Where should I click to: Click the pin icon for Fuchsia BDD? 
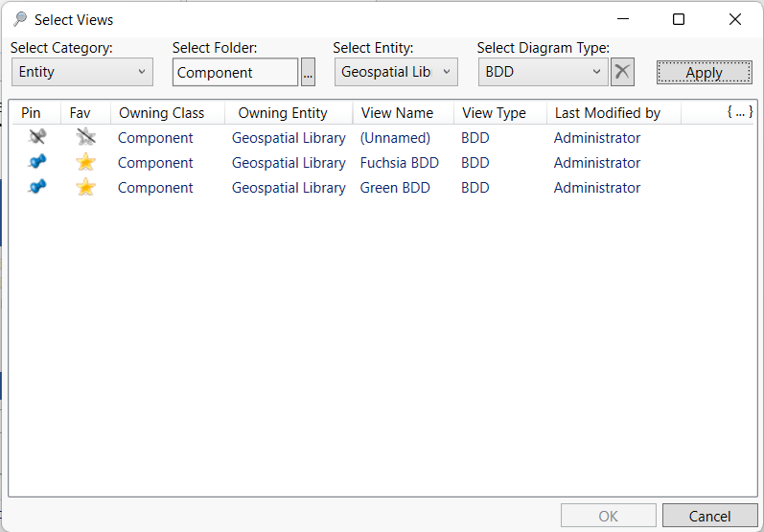pos(37,163)
